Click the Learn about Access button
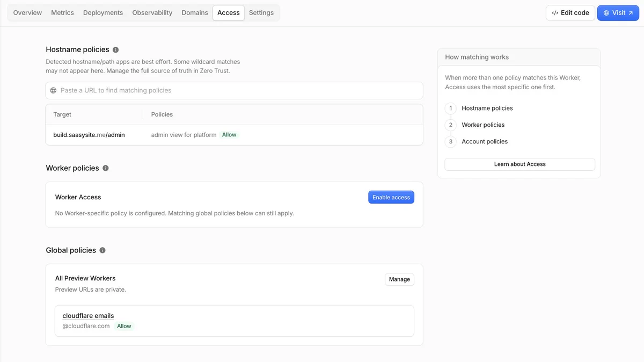The image size is (644, 362). coord(519,164)
